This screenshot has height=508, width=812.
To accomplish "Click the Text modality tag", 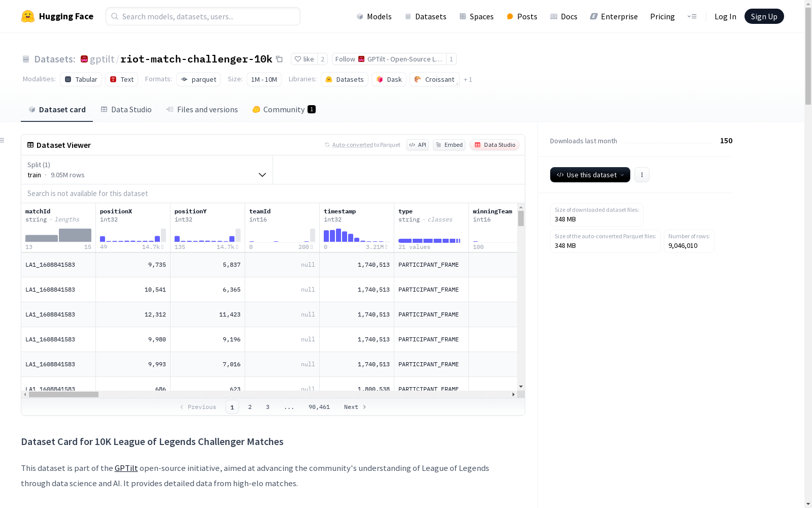I will pyautogui.click(x=121, y=79).
